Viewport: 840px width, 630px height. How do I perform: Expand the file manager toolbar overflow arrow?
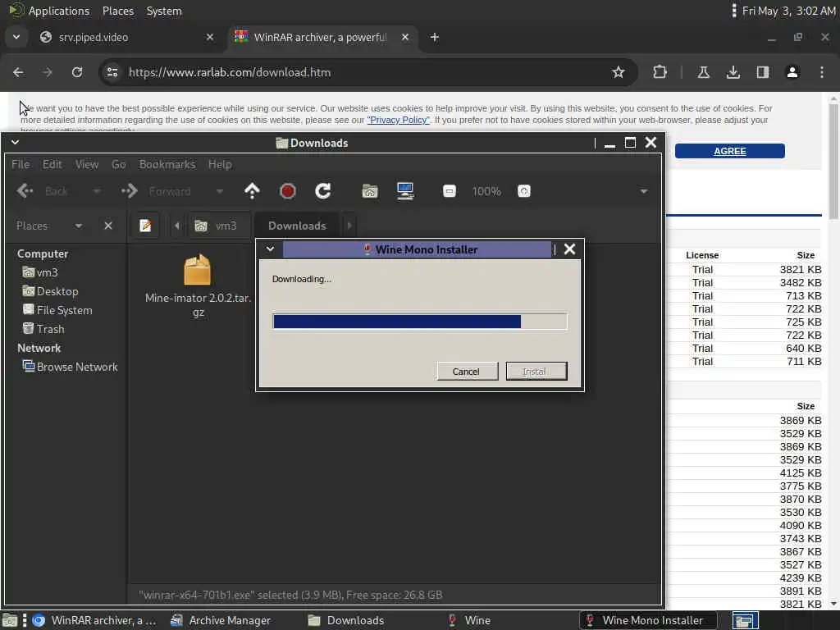[644, 191]
